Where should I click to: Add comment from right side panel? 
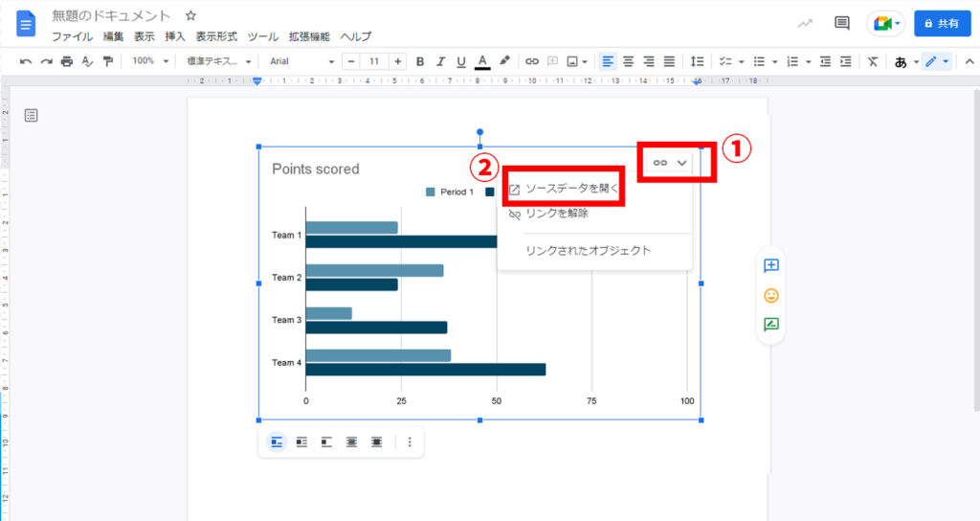click(771, 265)
